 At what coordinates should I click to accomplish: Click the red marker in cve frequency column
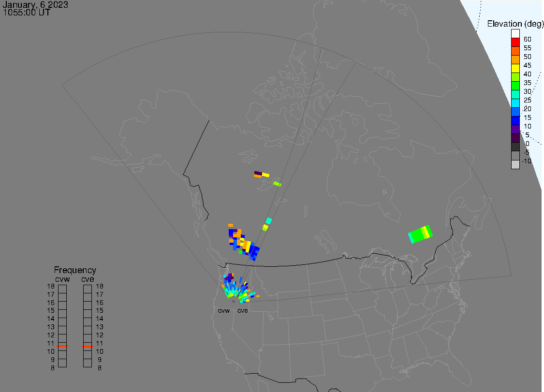[x=88, y=346]
